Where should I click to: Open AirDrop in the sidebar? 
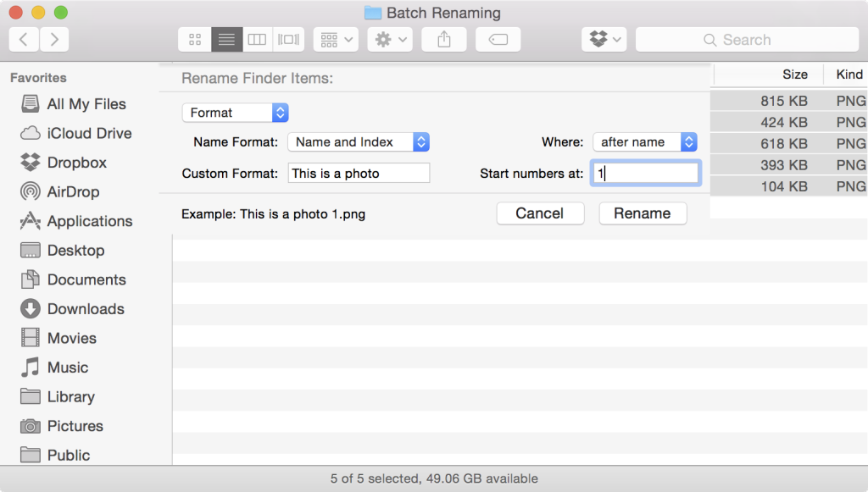point(73,191)
